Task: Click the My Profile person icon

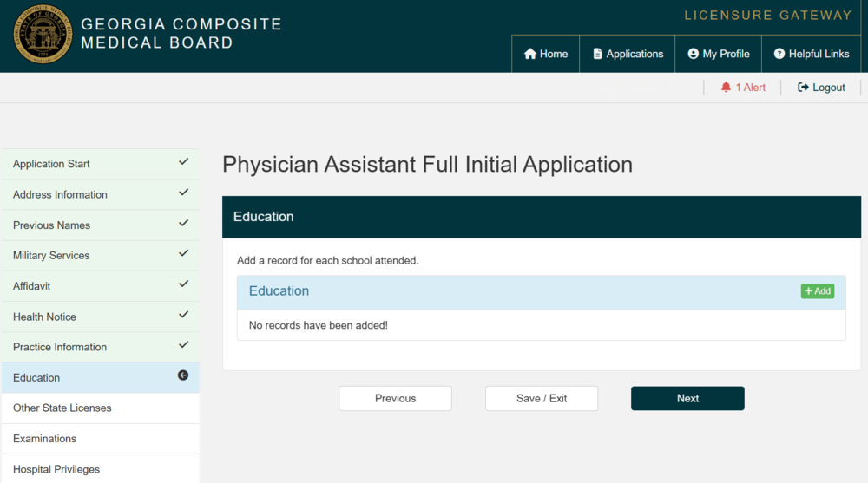Action: click(x=693, y=54)
